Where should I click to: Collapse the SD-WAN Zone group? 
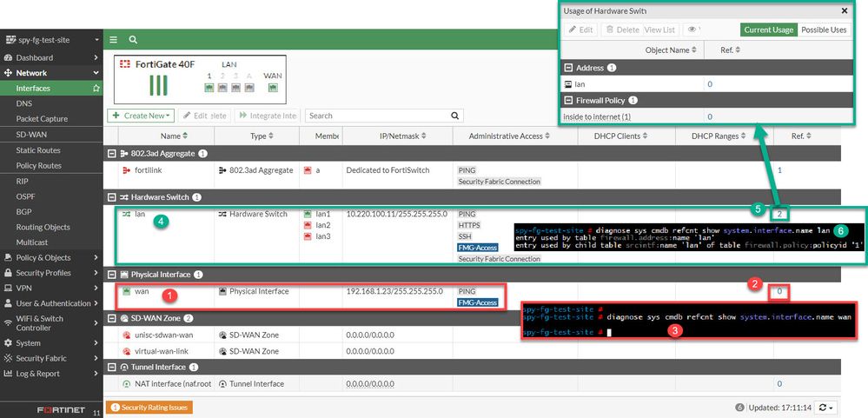(112, 318)
